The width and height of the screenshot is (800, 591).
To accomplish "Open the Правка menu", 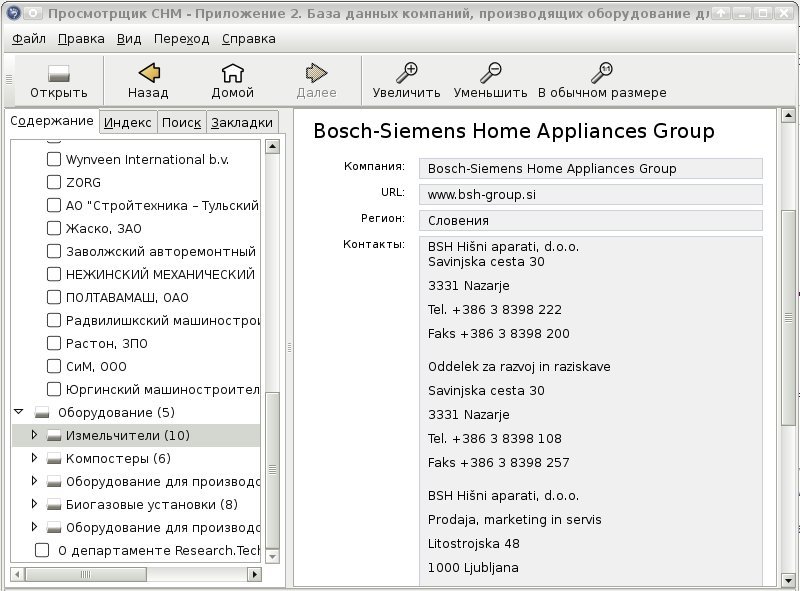I will click(81, 39).
